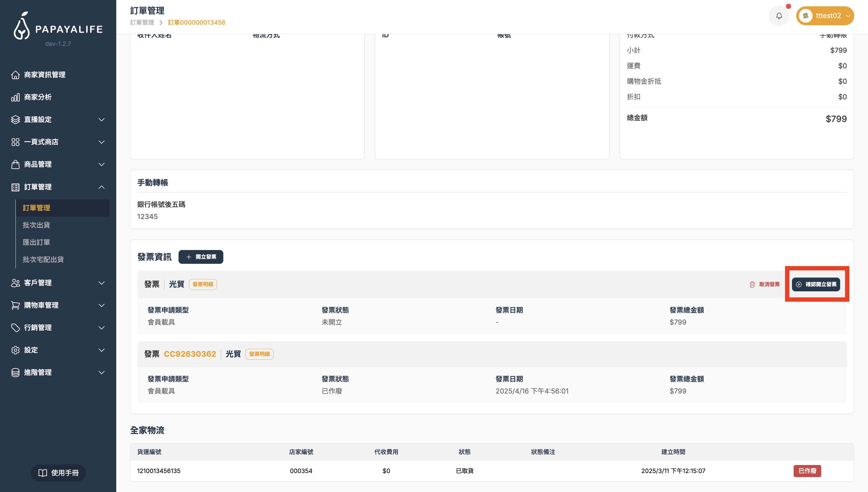Viewport: 868px width, 492px height.
Task: Expand the 直播設定 menu
Action: 101,120
